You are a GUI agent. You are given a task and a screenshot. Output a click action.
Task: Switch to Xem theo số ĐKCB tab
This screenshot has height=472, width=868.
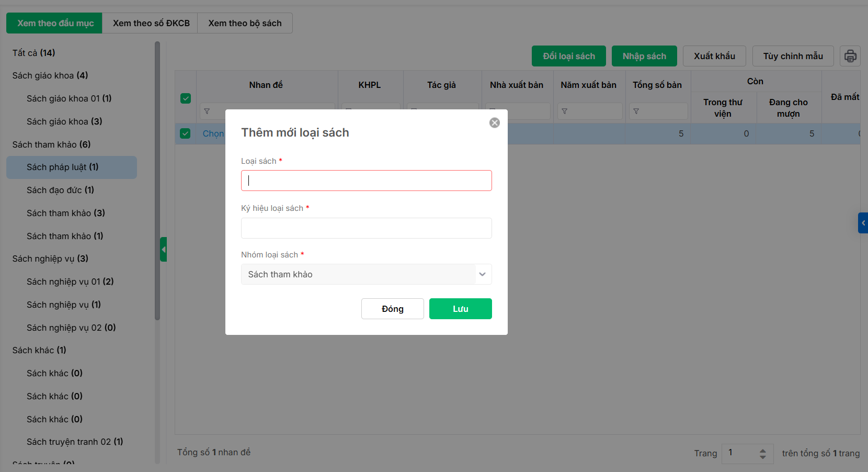(151, 23)
